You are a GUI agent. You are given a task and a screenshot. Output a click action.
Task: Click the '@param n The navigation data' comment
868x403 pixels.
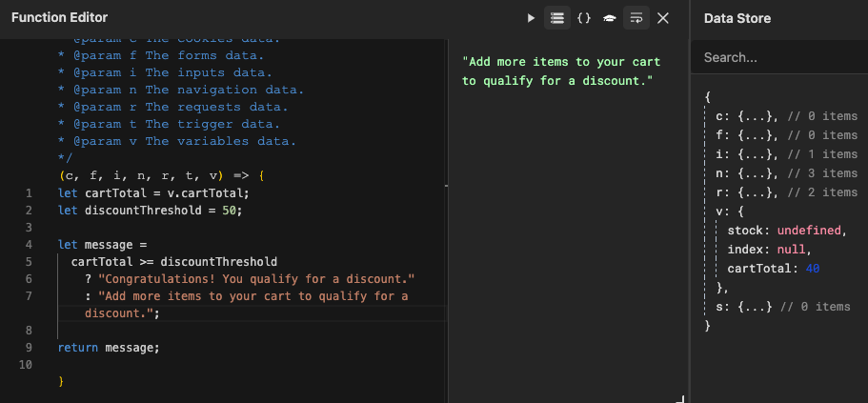coord(181,90)
